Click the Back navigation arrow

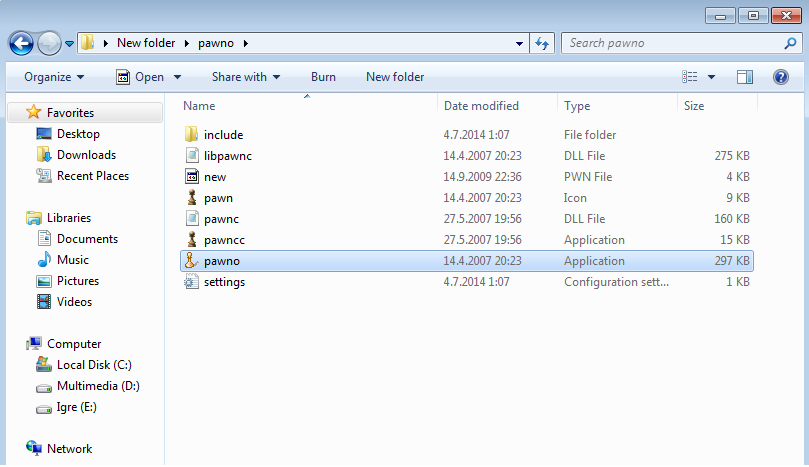tap(22, 43)
